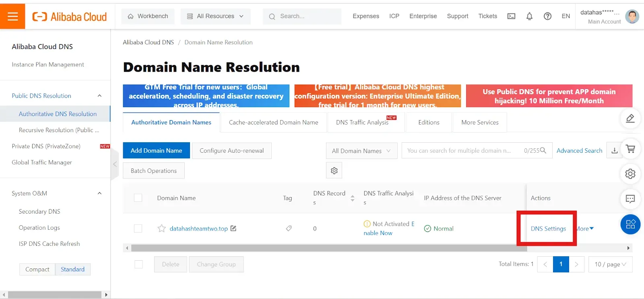Open the 10 / page size selector
Viewport: 644px width, 299px height.
[x=610, y=264]
